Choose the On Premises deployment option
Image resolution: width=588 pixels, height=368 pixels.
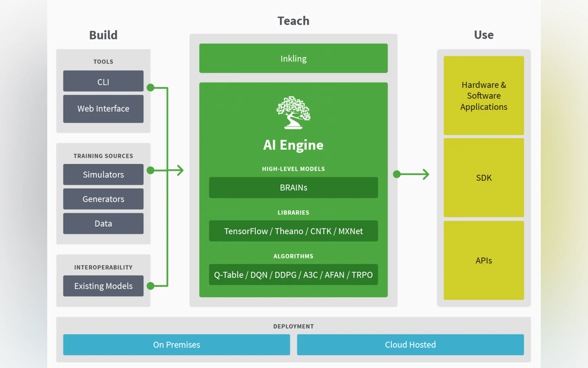176,345
